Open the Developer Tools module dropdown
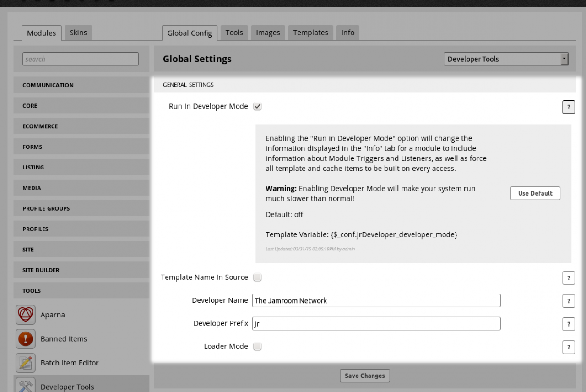 click(506, 59)
